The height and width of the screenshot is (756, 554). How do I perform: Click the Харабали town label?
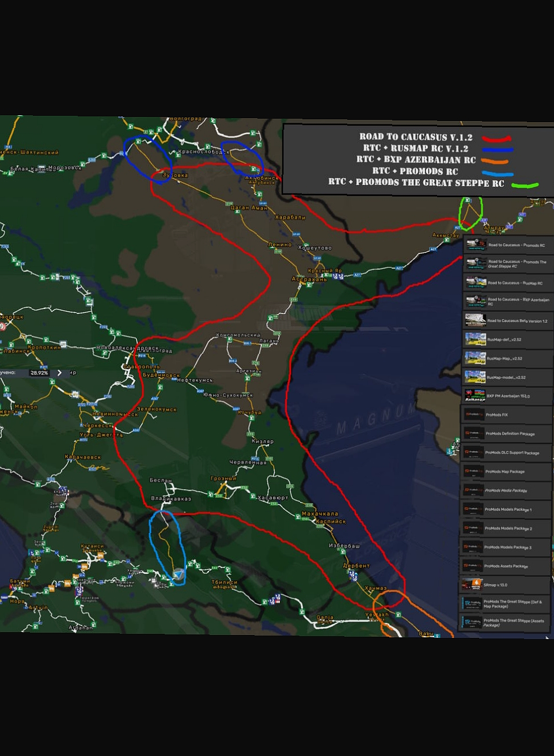[x=290, y=217]
